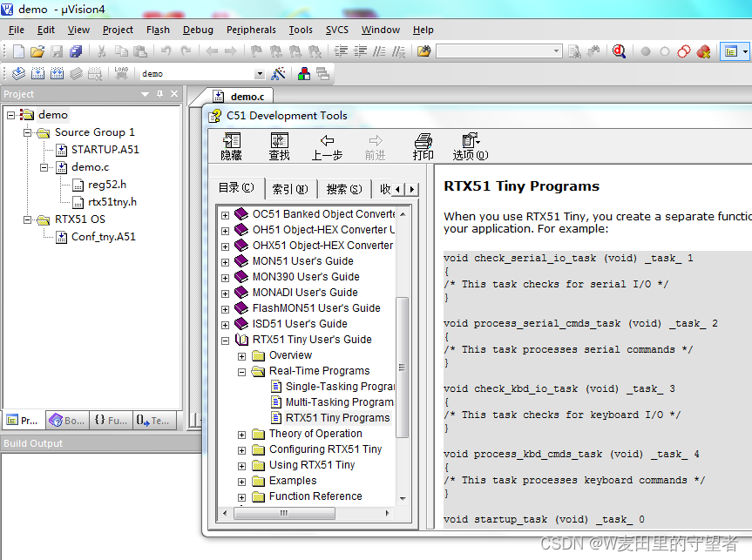Open the Options (选项) help menu
Viewport: 752px width, 560px height.
[471, 146]
